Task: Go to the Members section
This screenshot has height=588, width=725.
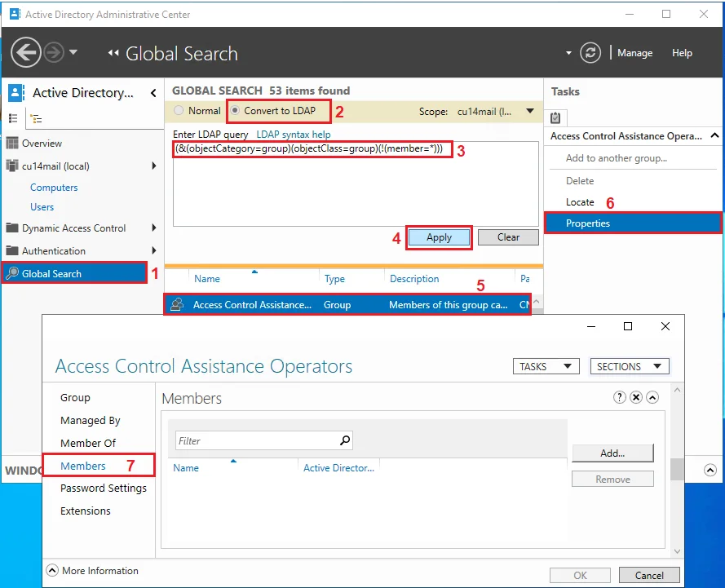Action: pyautogui.click(x=82, y=466)
